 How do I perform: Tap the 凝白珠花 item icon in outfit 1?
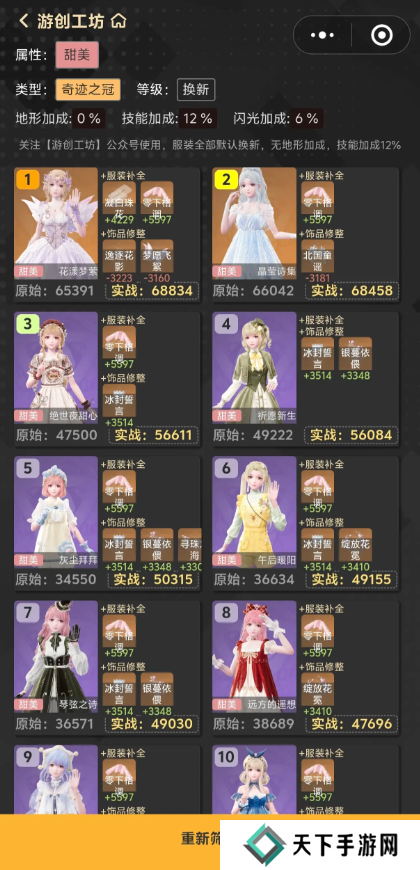(119, 198)
